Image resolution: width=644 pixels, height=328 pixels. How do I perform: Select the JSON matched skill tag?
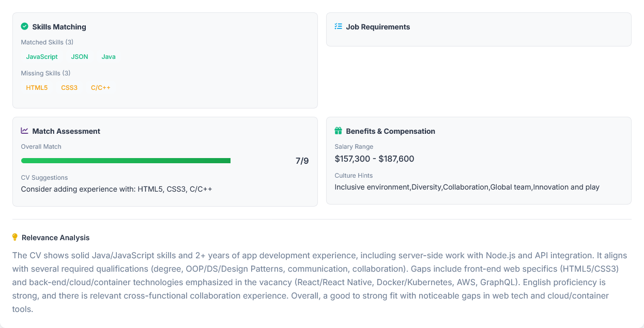coord(80,57)
